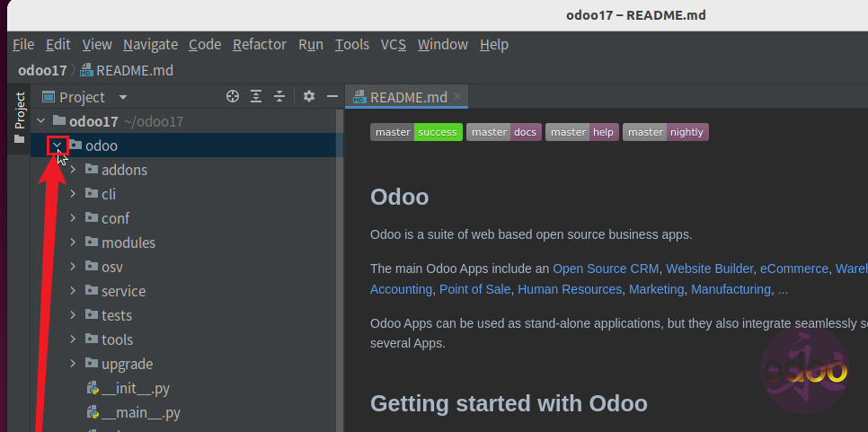Open the VCS menu

pyautogui.click(x=394, y=44)
